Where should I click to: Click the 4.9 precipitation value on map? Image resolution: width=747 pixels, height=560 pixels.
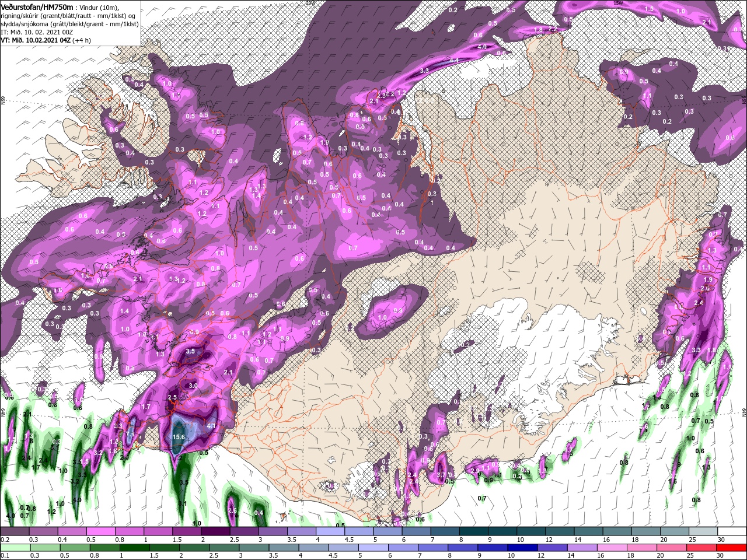(76, 501)
